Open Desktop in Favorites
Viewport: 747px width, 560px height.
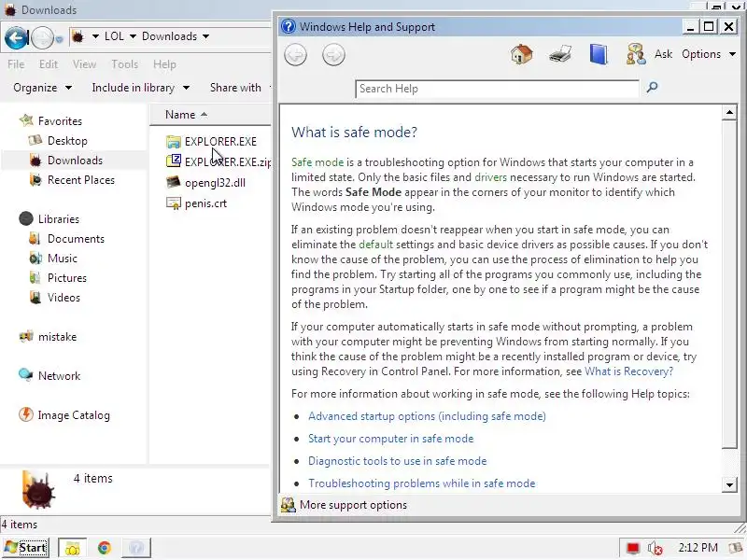(67, 141)
